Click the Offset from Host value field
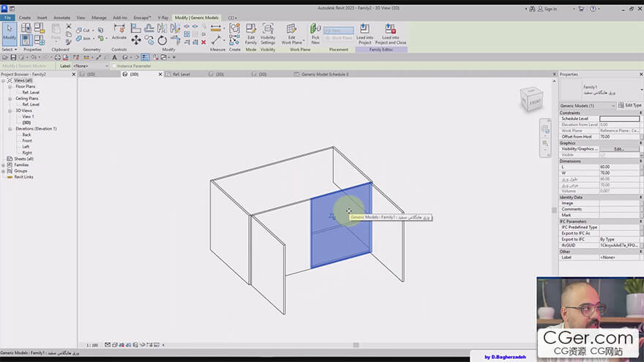This screenshot has height=362, width=644. [x=619, y=137]
